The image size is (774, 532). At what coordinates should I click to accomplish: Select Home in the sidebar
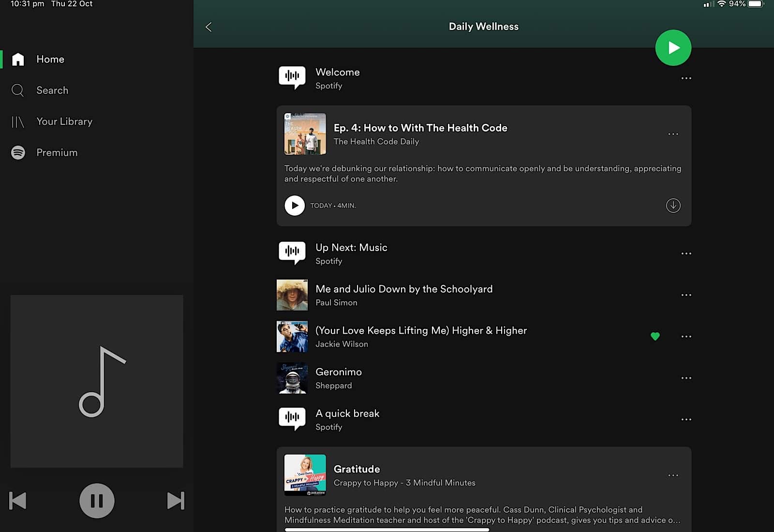[50, 59]
